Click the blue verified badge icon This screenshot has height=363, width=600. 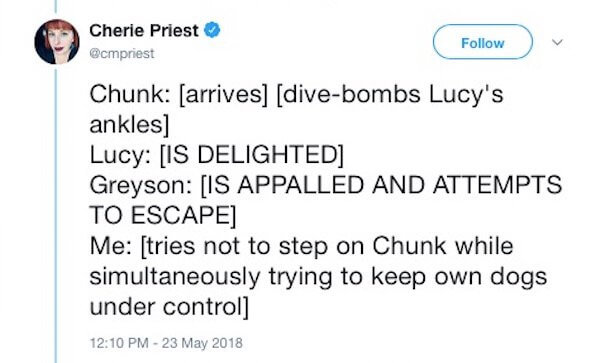tap(212, 30)
